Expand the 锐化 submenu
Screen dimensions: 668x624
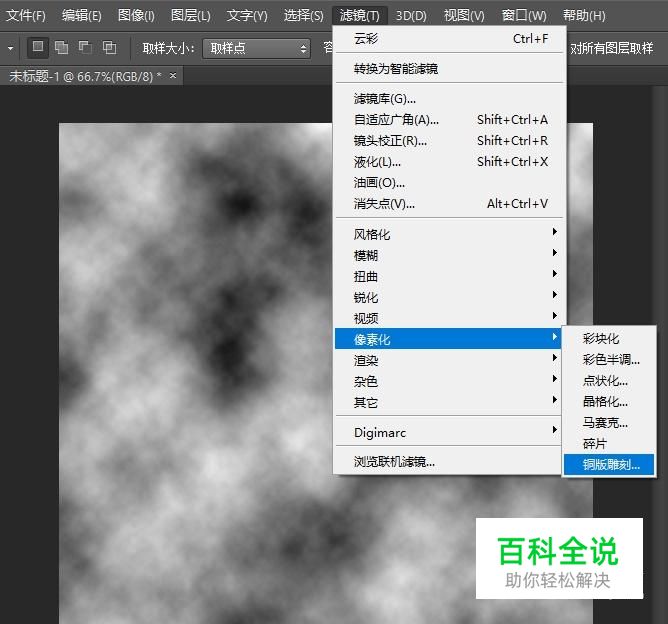(449, 297)
